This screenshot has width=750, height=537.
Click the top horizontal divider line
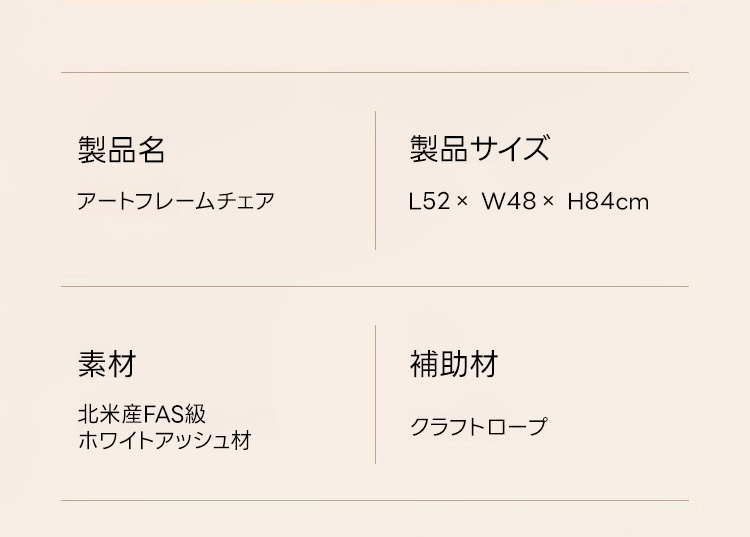(x=375, y=73)
